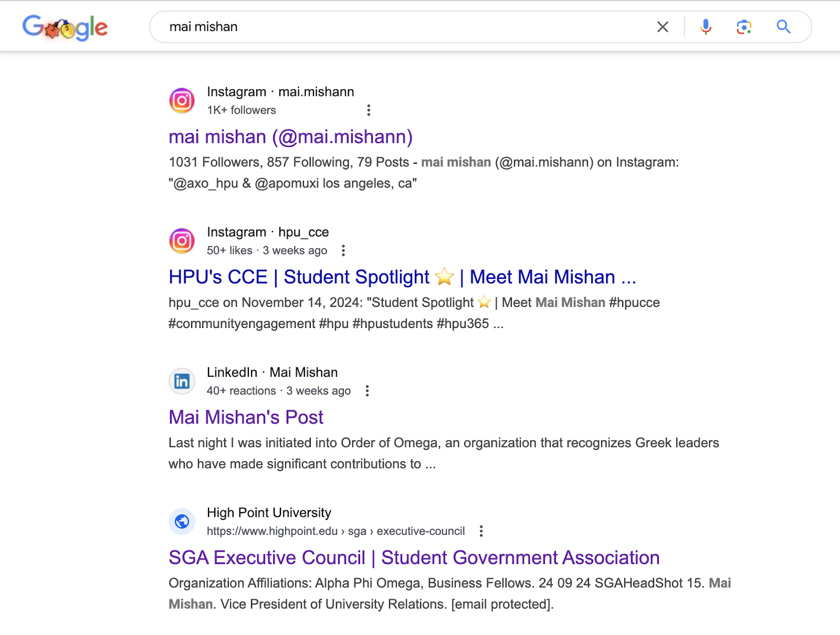Open more options for the highpoint.edu result
The image size is (840, 635).
pos(481,531)
